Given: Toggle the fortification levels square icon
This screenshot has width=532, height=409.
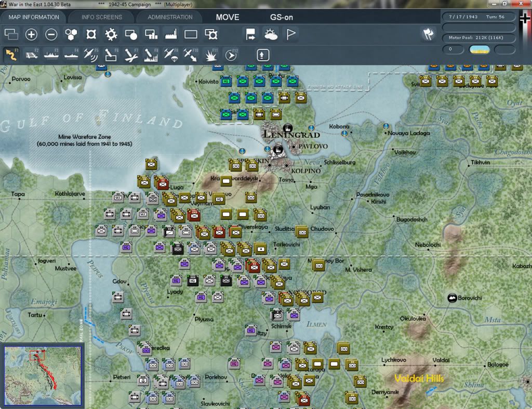Looking at the screenshot, I should coord(91,34).
